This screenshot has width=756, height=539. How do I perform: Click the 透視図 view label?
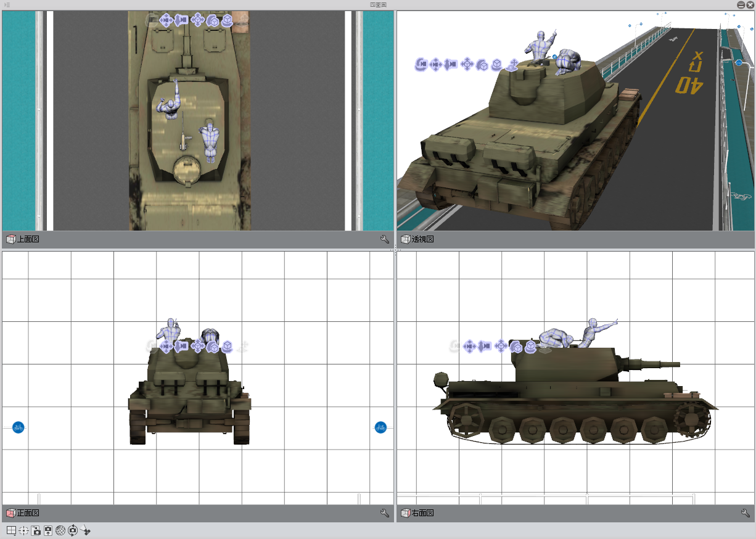[422, 239]
